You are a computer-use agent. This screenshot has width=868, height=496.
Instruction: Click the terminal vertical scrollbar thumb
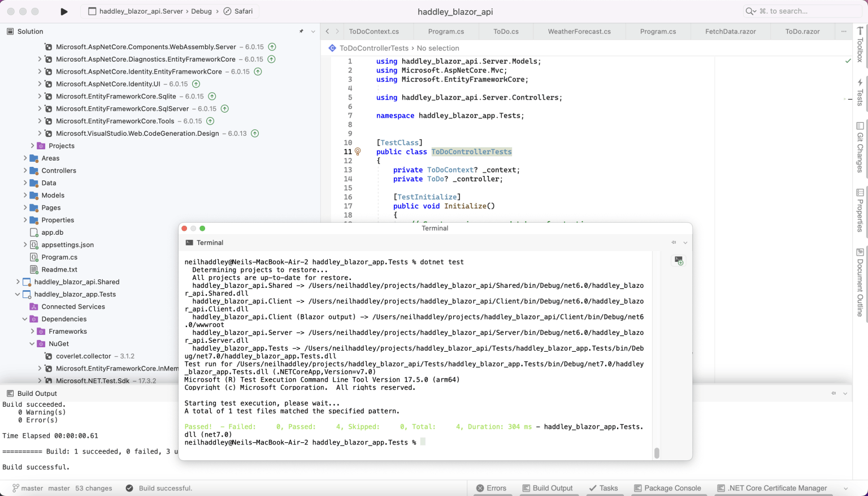click(x=657, y=452)
